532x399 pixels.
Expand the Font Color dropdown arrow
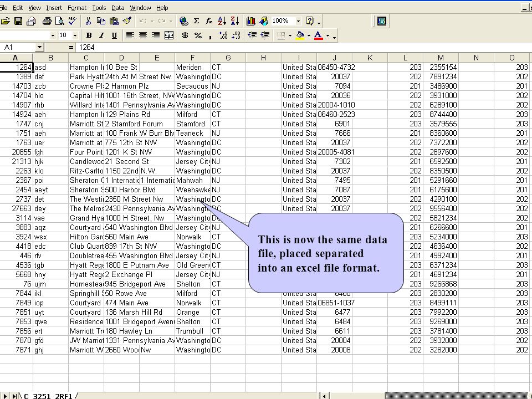click(x=328, y=35)
